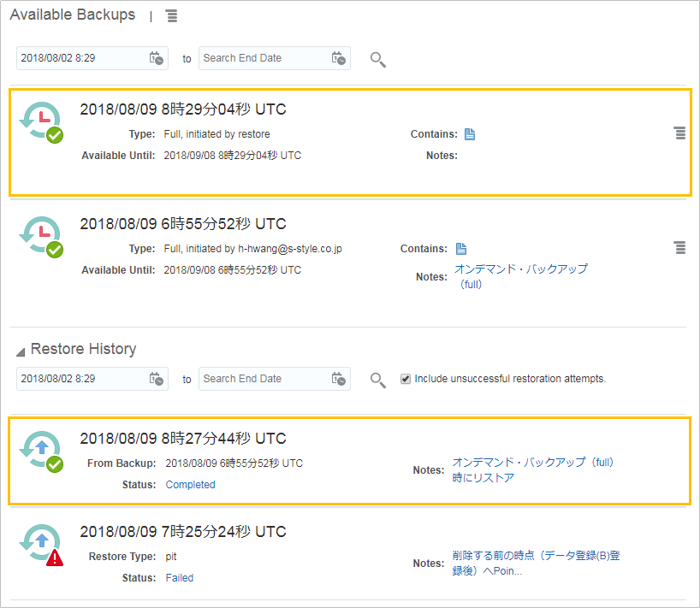Click the Restore History search magnifier

377,380
